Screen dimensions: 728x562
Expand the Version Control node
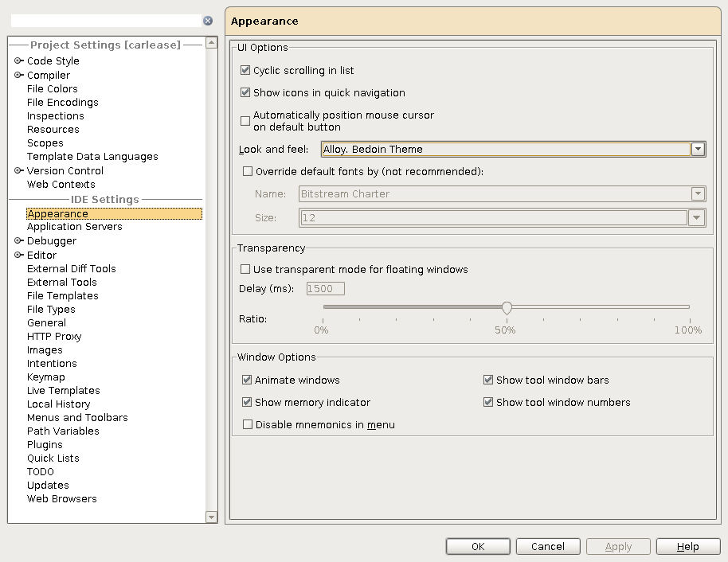[x=18, y=171]
